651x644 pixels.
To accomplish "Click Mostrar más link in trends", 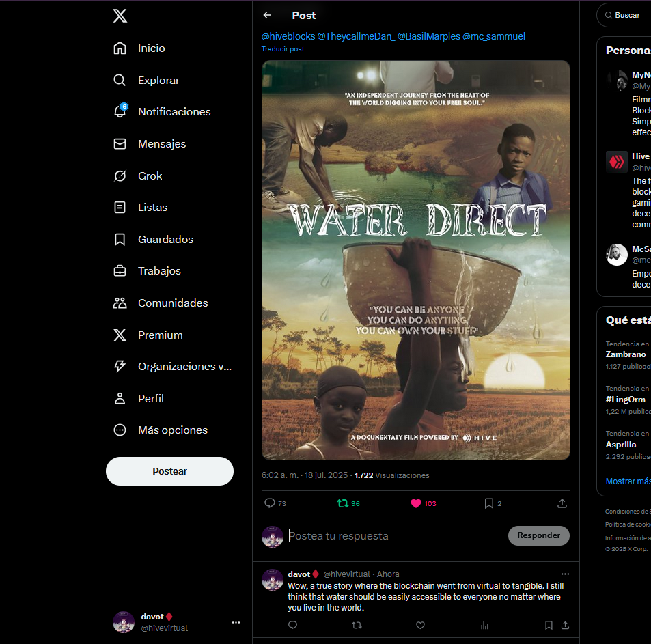I will 628,481.
